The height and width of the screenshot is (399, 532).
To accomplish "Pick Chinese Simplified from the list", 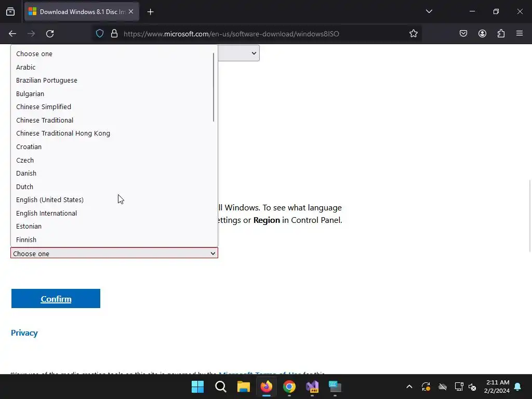I will point(114,107).
